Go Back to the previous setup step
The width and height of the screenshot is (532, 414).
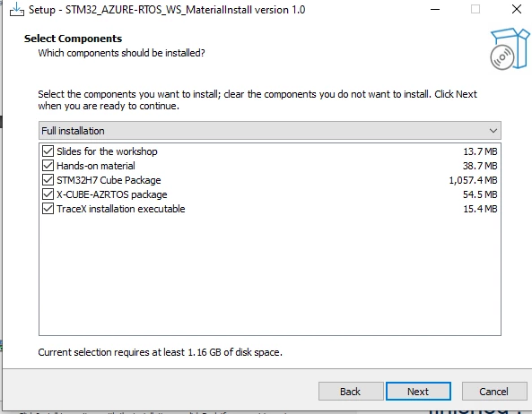351,392
